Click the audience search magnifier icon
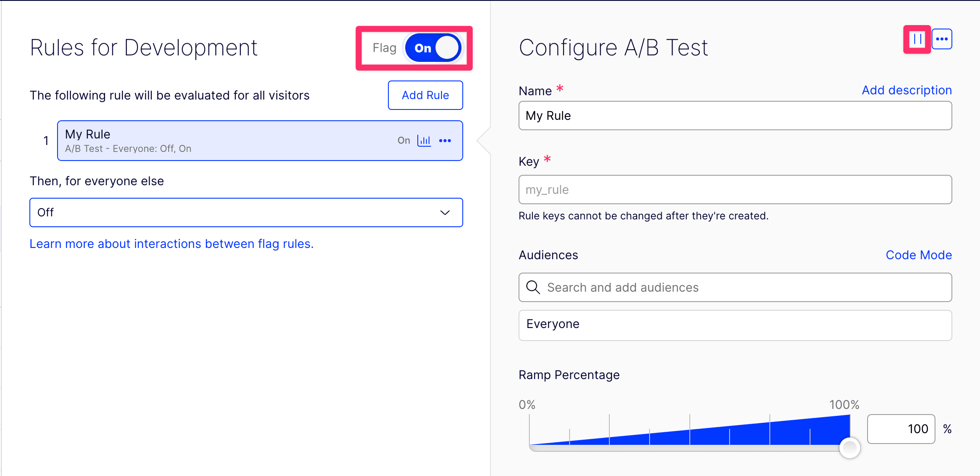Image resolution: width=980 pixels, height=476 pixels. 533,287
